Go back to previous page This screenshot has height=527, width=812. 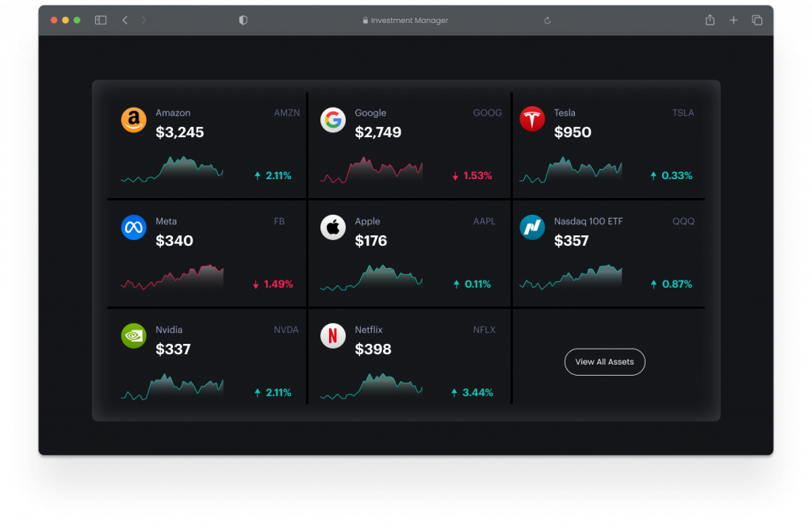click(x=124, y=20)
